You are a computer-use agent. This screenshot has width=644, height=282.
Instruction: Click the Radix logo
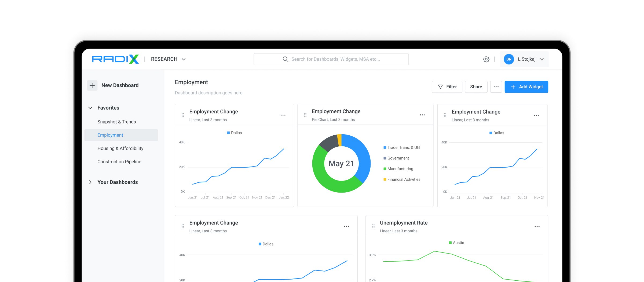(x=115, y=59)
